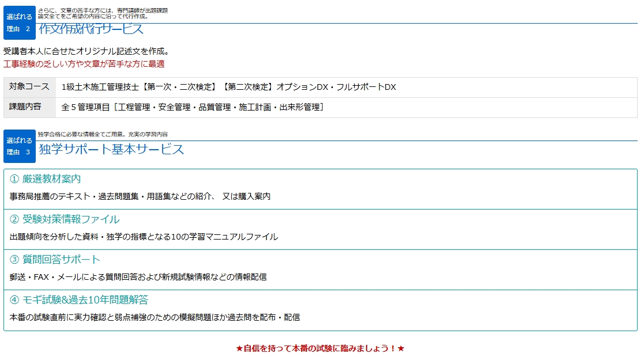Click the red text '工事経験の乏しい方や文章が苦手な方に最適'
The width and height of the screenshot is (644, 357).
[84, 64]
